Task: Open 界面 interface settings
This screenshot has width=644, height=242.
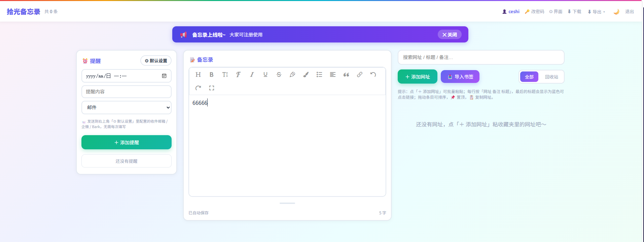Action: pyautogui.click(x=556, y=11)
